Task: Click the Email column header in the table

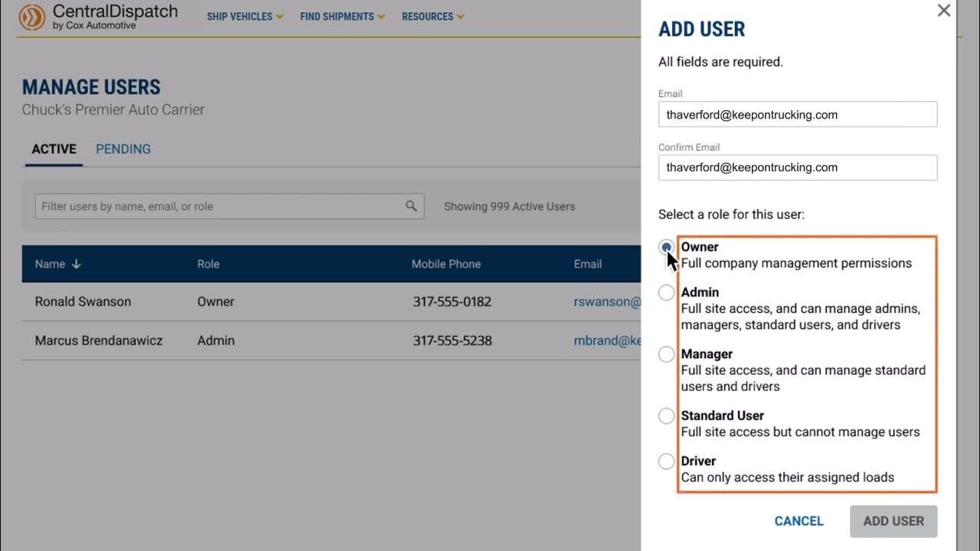Action: (x=588, y=264)
